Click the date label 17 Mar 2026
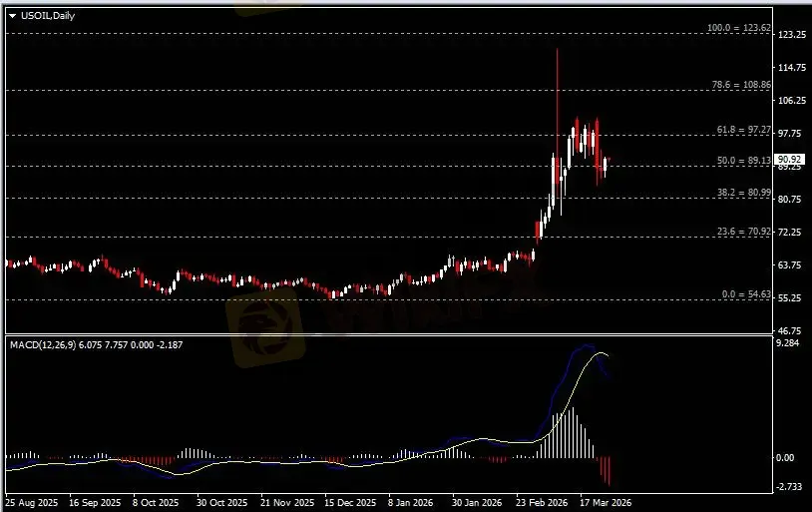This screenshot has width=812, height=512. pos(606,503)
